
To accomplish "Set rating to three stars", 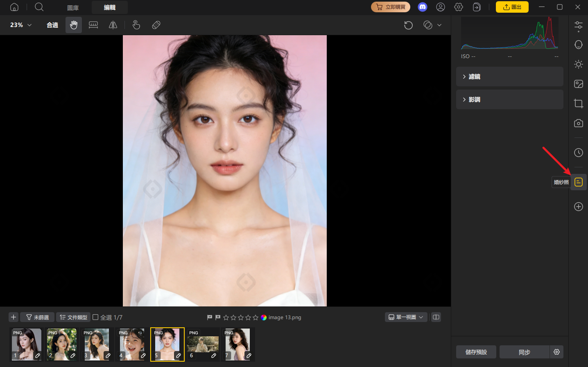I will tap(241, 317).
